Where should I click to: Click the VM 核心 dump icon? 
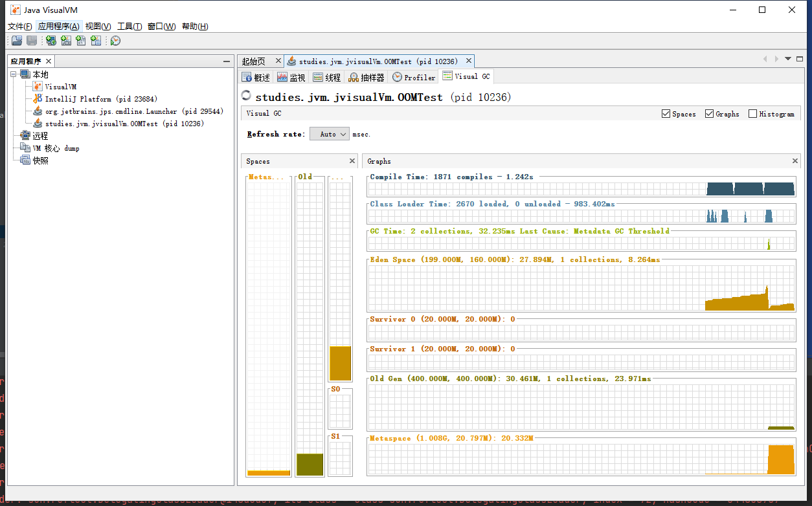[x=25, y=148]
